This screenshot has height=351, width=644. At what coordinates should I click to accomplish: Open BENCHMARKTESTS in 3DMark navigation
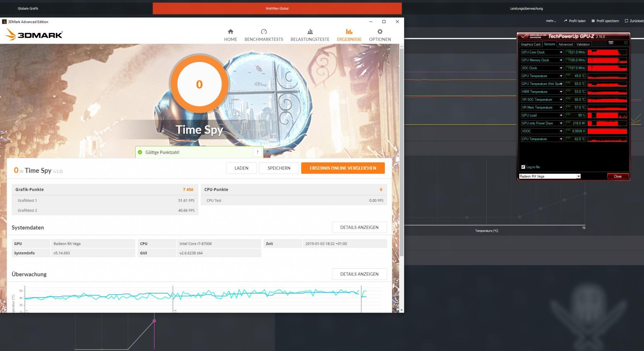(264, 35)
